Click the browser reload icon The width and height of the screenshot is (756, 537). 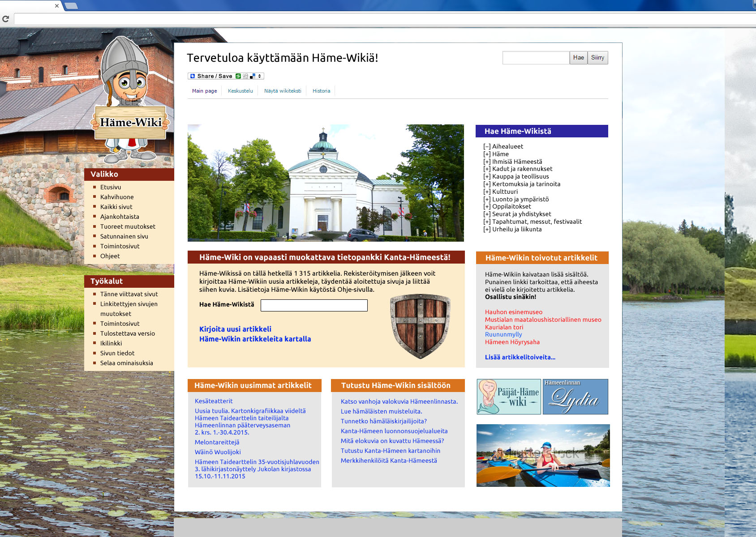(x=6, y=19)
